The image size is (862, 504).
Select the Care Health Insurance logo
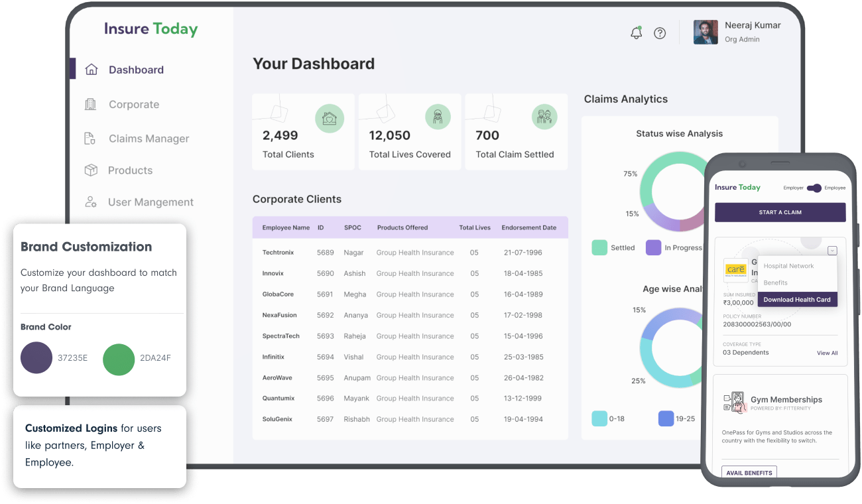[x=736, y=270]
